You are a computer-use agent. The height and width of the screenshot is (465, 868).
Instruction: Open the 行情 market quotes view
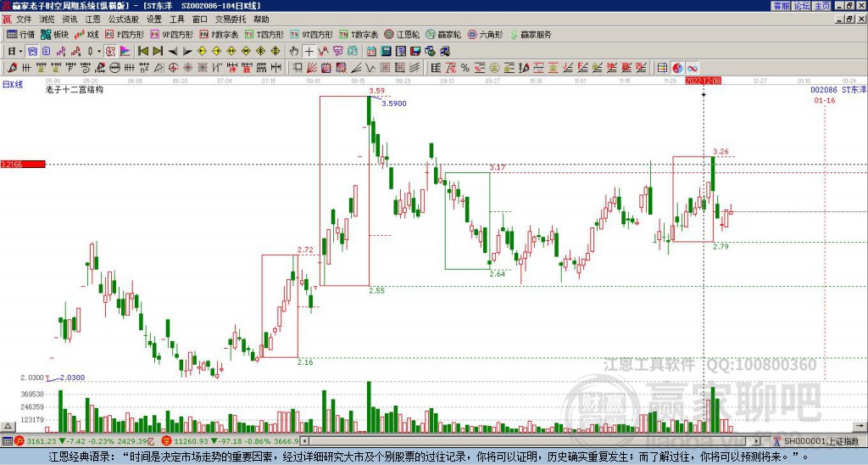click(20, 34)
